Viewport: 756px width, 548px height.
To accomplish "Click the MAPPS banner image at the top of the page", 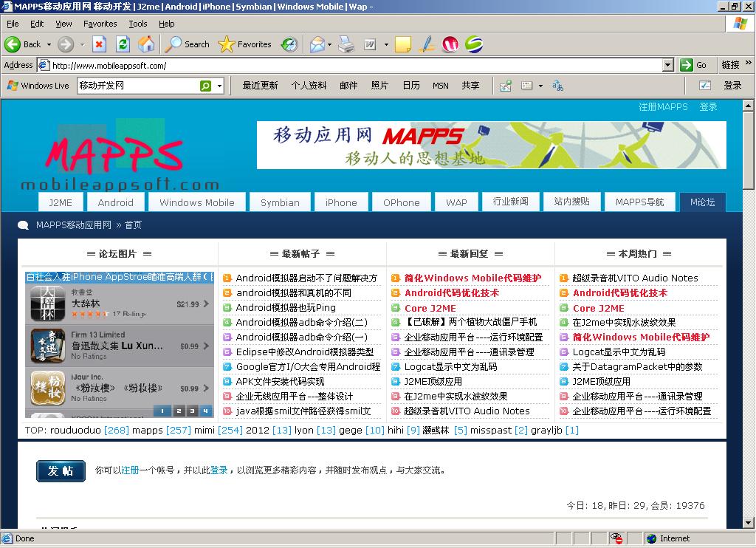I will [491, 145].
